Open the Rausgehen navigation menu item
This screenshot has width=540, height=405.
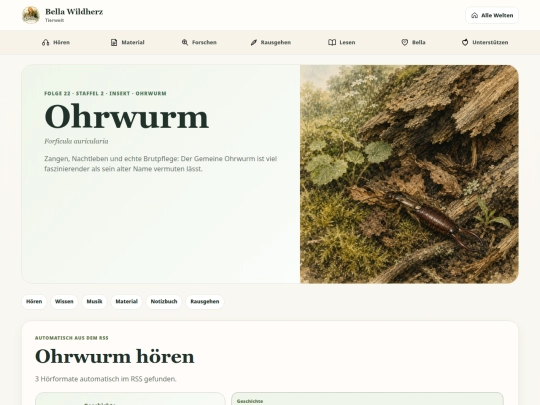271,42
